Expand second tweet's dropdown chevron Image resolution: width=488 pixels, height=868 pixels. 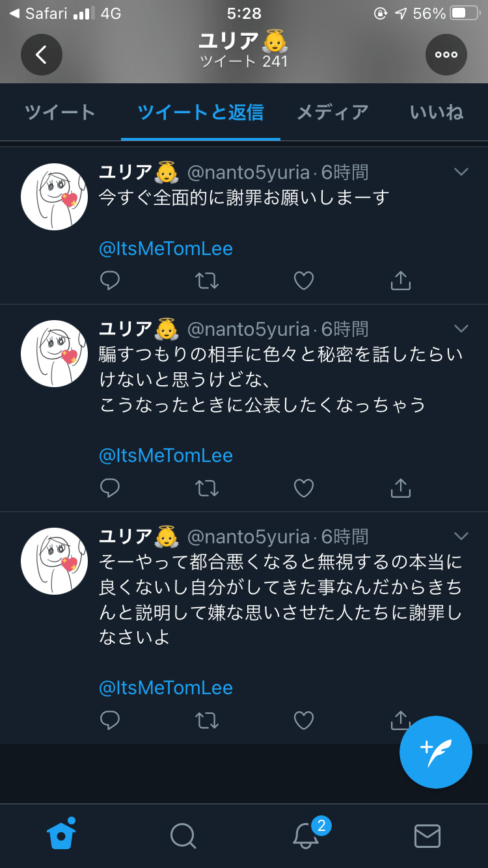pos(461,329)
